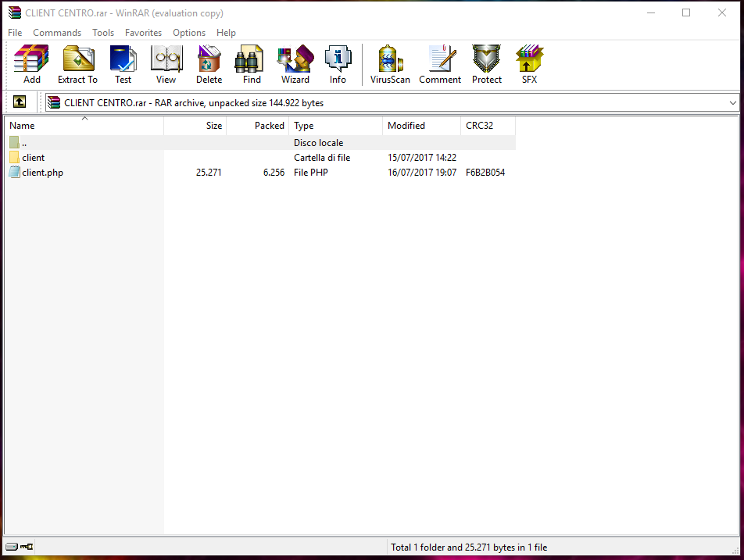
Task: Click the 'Disco locale' type text
Action: [x=318, y=143]
